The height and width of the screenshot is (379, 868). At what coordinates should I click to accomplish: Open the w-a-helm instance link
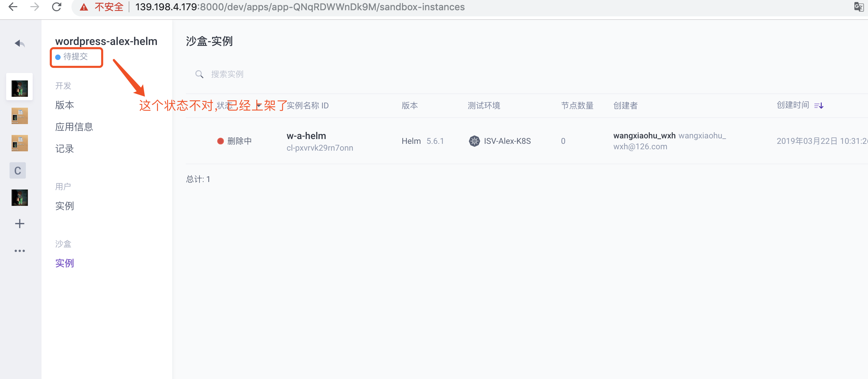[306, 136]
